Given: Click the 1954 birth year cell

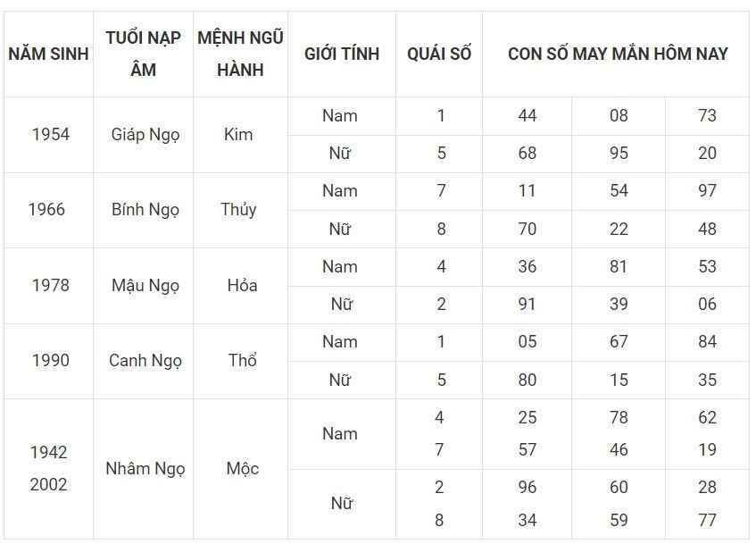Looking at the screenshot, I should coord(49,135).
